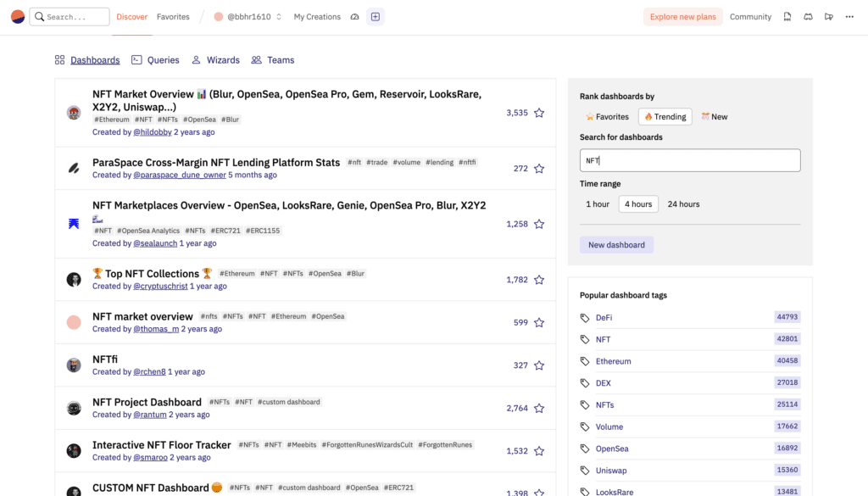Open @hildobby profile link
Image resolution: width=868 pixels, height=496 pixels.
[x=153, y=132]
